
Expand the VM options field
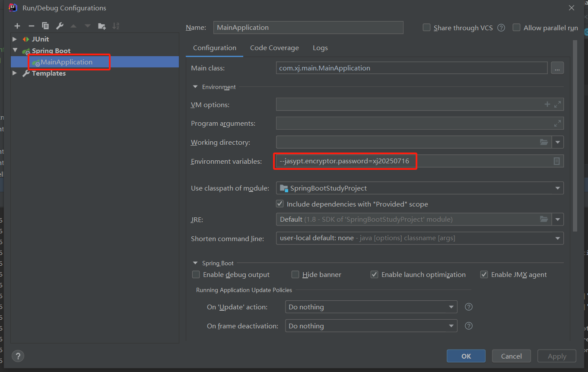pos(557,104)
